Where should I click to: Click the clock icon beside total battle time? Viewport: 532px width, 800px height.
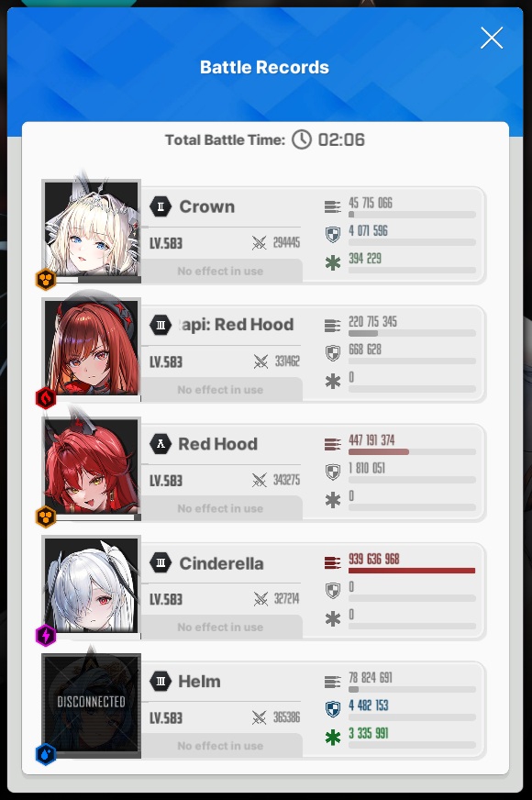click(x=302, y=139)
